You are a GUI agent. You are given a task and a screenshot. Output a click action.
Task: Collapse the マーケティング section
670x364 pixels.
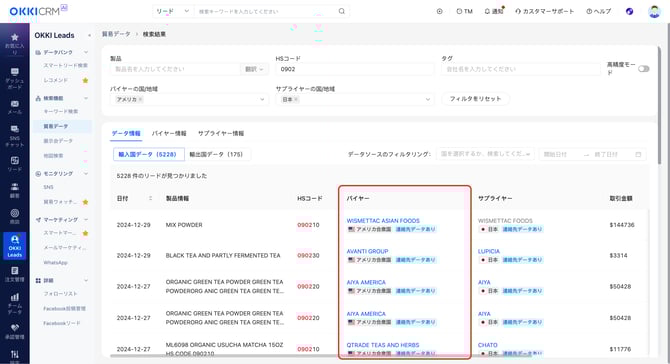[x=86, y=220]
